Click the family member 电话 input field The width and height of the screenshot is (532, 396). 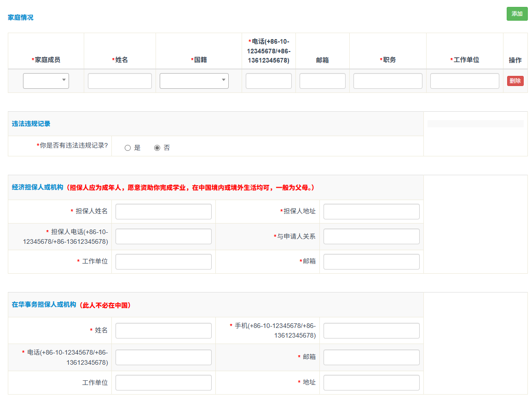pos(268,81)
